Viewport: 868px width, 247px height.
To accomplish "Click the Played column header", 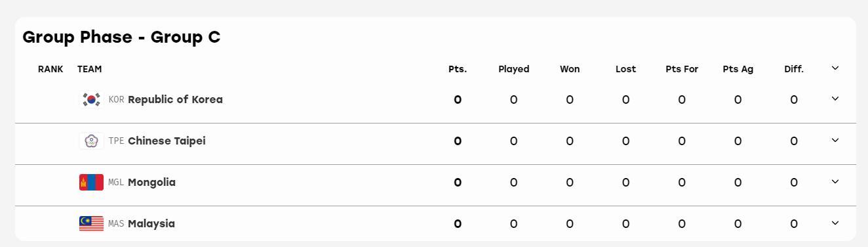I will pyautogui.click(x=513, y=69).
